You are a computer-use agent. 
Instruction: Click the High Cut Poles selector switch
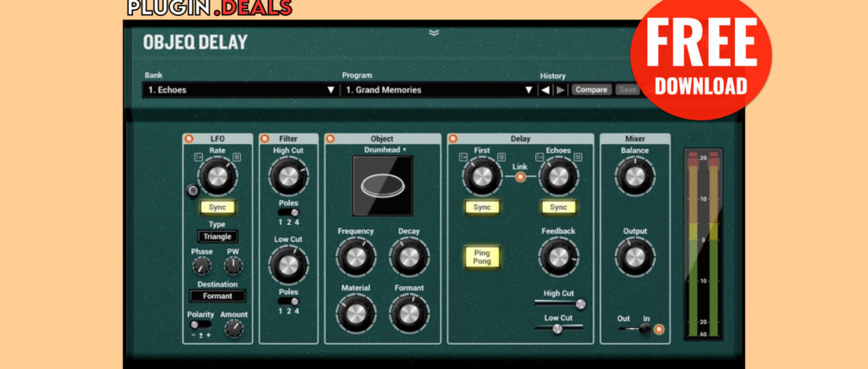pyautogui.click(x=288, y=212)
